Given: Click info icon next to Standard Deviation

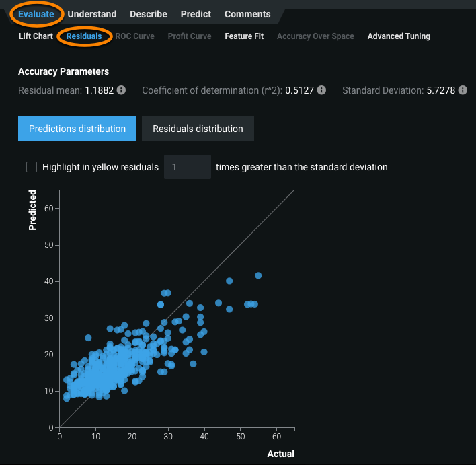Looking at the screenshot, I should 461,90.
